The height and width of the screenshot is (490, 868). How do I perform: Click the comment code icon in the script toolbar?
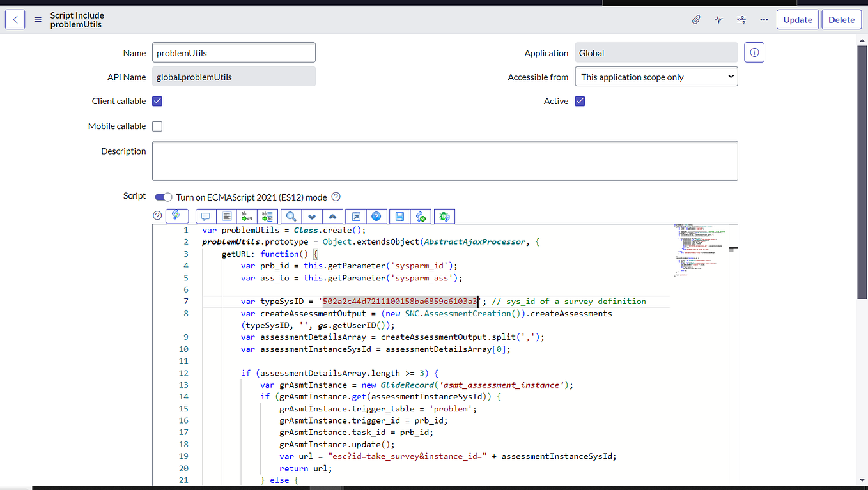click(205, 216)
